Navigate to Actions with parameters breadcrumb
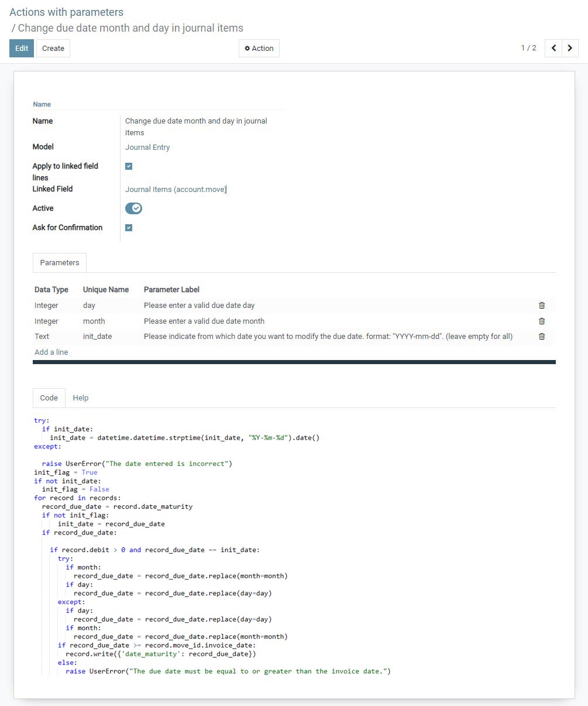This screenshot has height=706, width=588. [66, 12]
